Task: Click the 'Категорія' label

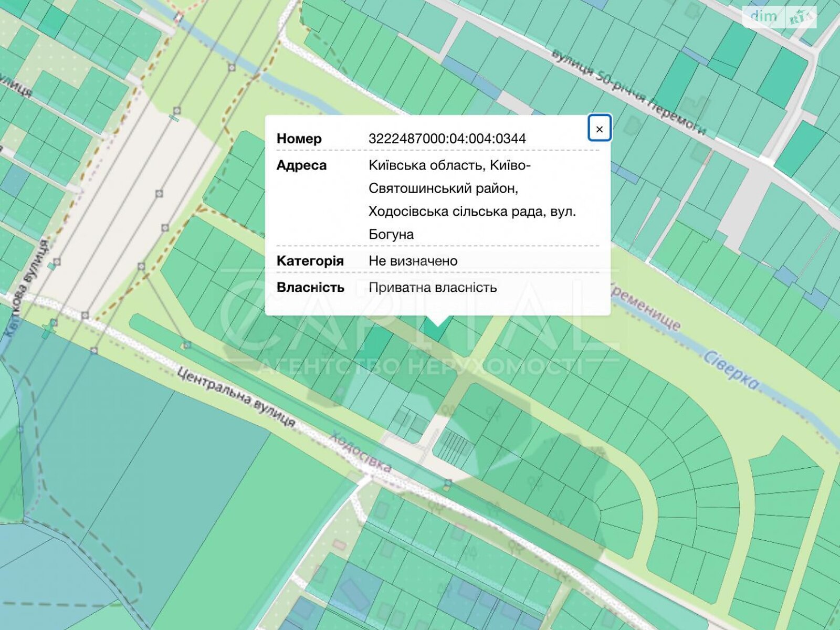Action: click(x=310, y=261)
